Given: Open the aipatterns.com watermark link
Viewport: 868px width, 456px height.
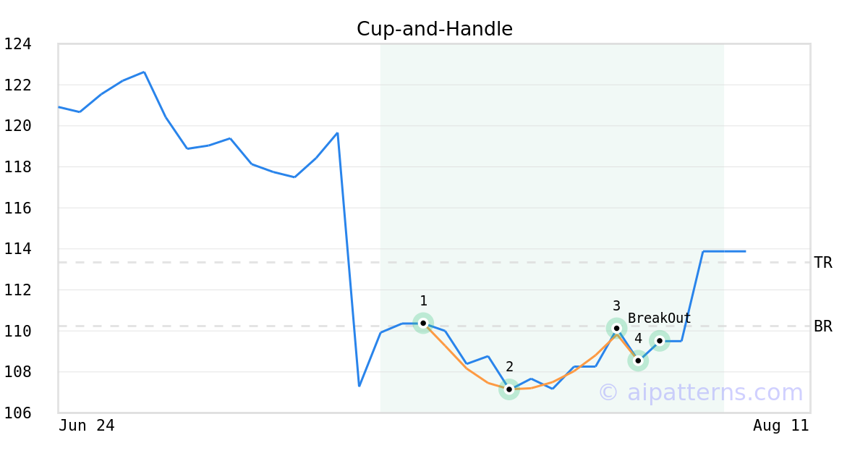Looking at the screenshot, I should pos(700,392).
